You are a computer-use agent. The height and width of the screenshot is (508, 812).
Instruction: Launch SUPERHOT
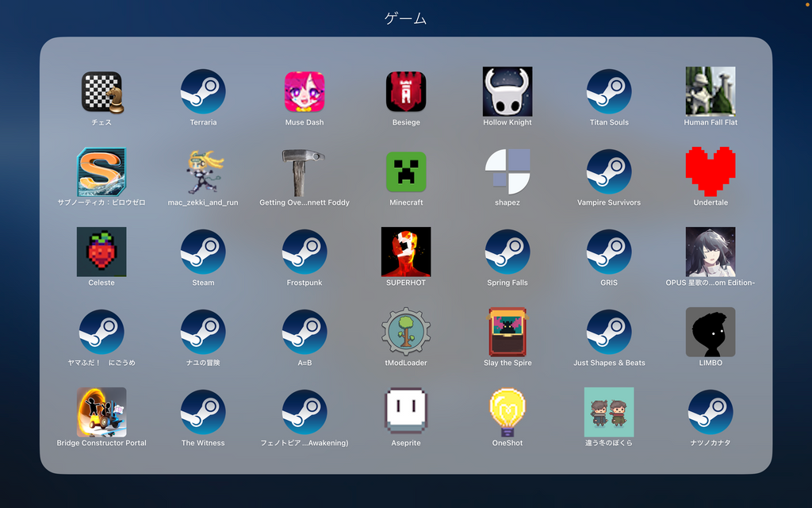(406, 252)
